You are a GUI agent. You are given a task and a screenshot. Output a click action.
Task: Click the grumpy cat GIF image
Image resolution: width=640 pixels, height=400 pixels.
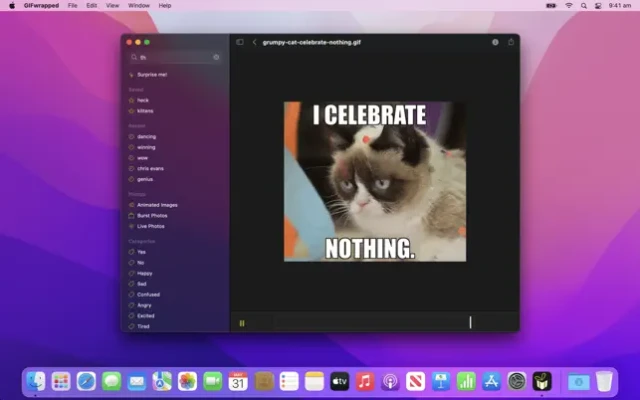pos(375,182)
